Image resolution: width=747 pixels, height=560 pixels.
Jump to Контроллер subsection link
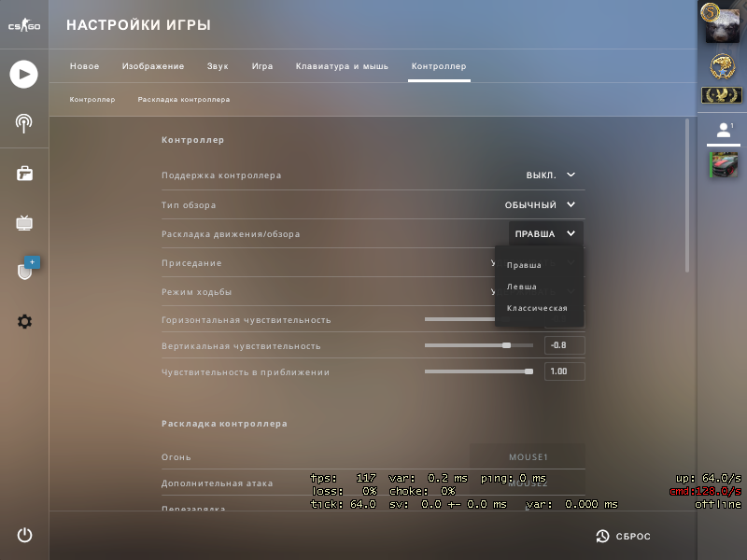coord(92,100)
